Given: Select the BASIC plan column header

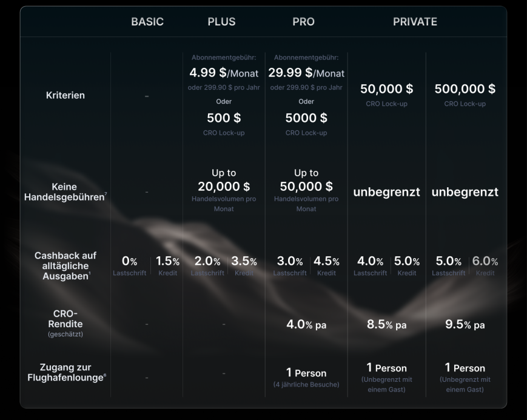Looking at the screenshot, I should pos(147,22).
